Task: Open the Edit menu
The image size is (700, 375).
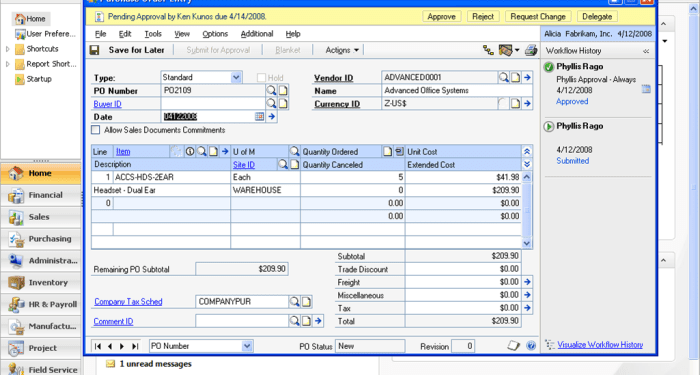Action: coord(125,34)
